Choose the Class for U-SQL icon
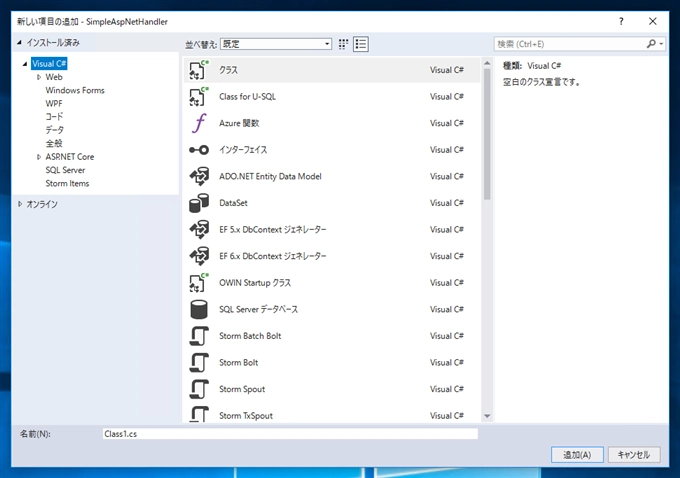Image resolution: width=680 pixels, height=478 pixels. click(x=199, y=96)
